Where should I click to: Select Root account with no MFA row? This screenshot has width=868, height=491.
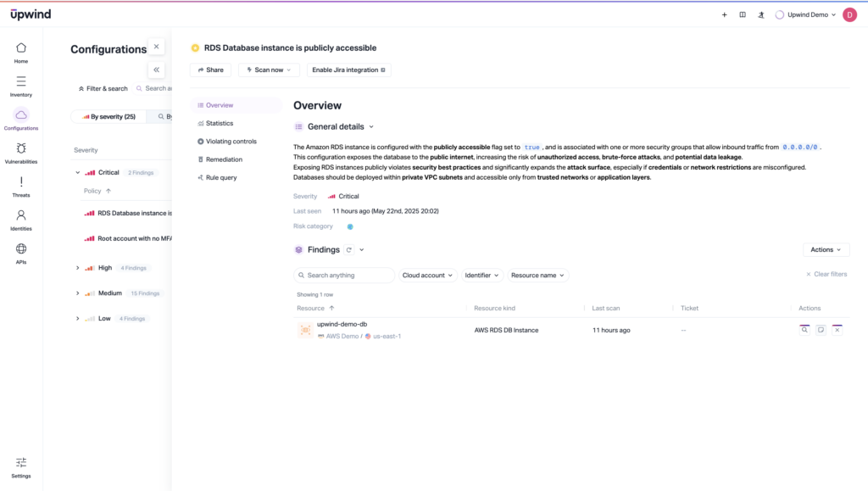click(127, 238)
